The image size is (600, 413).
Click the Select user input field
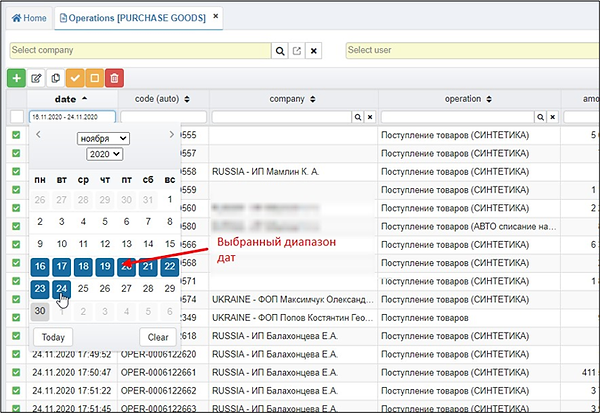473,51
